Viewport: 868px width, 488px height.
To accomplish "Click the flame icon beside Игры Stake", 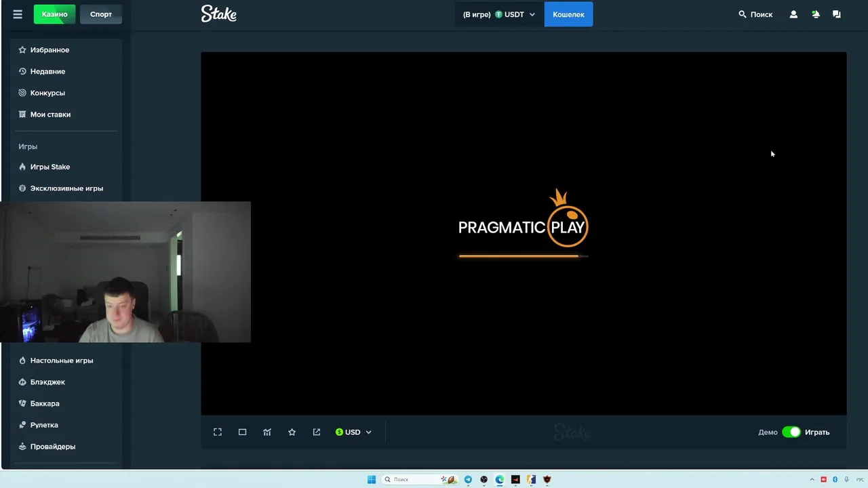I will pos(22,167).
